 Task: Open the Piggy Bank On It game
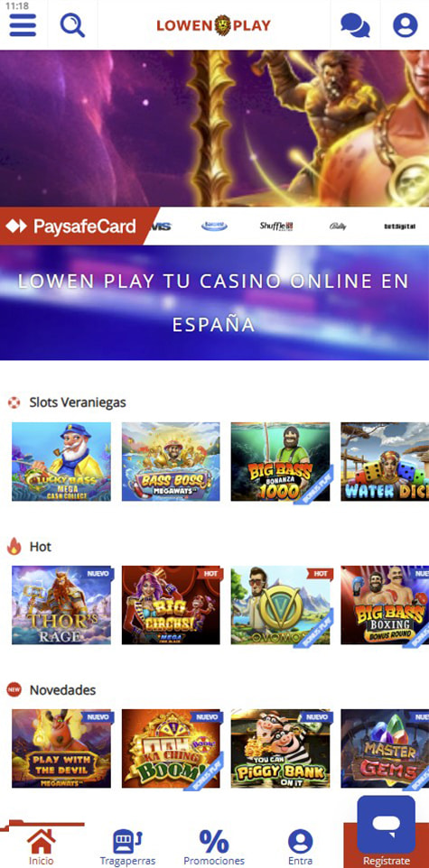pos(281,748)
